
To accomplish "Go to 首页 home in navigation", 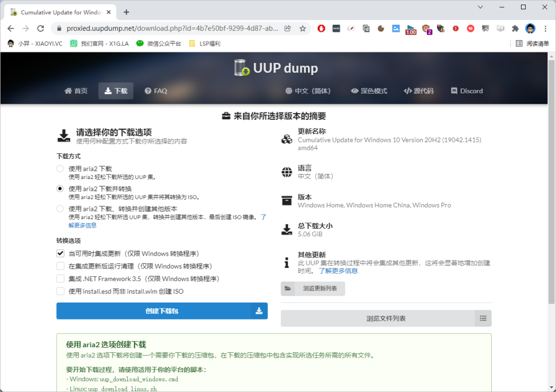I will (76, 91).
